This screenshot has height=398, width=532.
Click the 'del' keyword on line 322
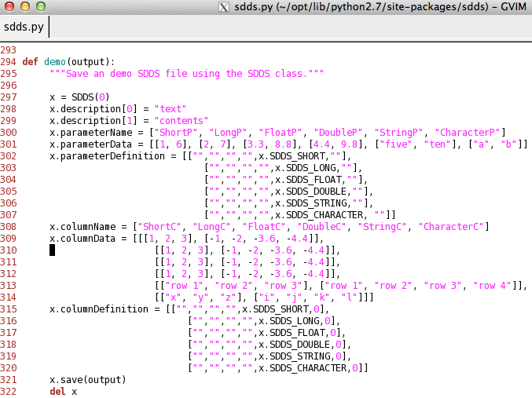(x=57, y=392)
